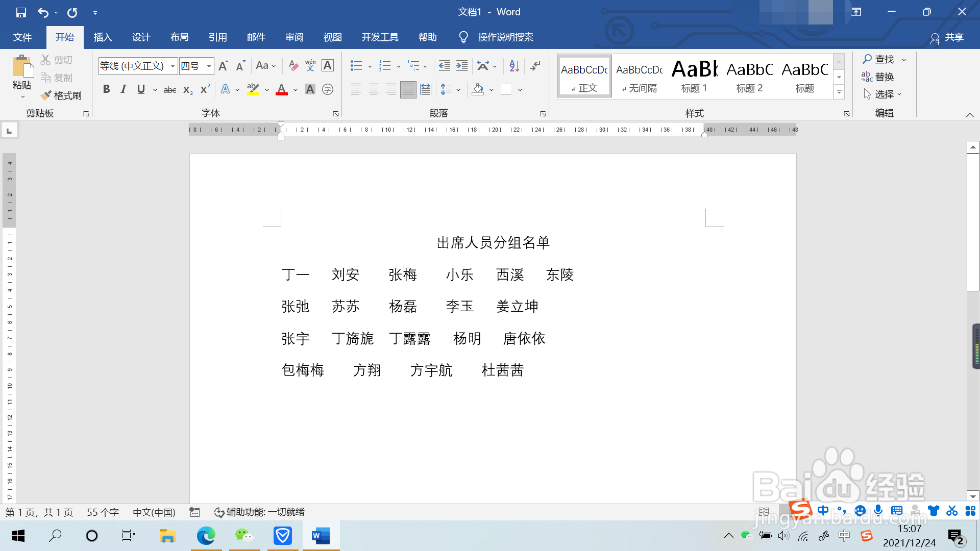
Task: Toggle Bold formatting
Action: click(x=106, y=89)
